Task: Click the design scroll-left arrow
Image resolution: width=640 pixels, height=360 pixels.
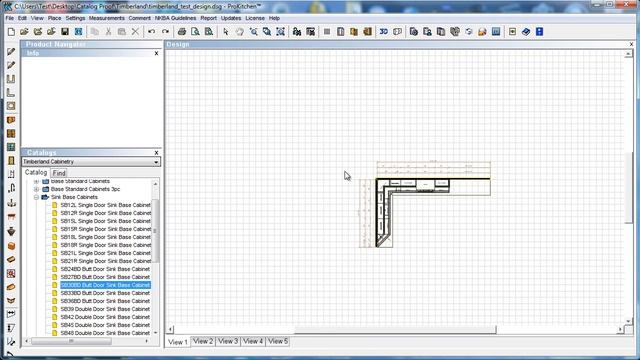Action: (x=171, y=329)
